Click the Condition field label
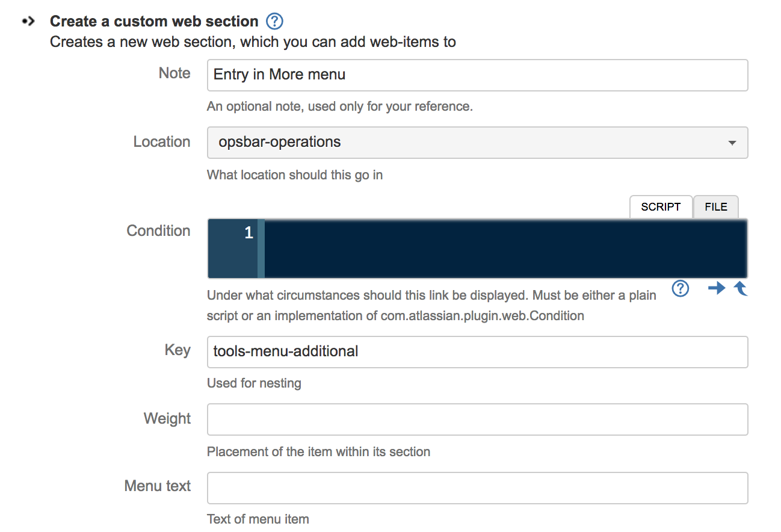Image resolution: width=781 pixels, height=532 pixels. coord(158,231)
